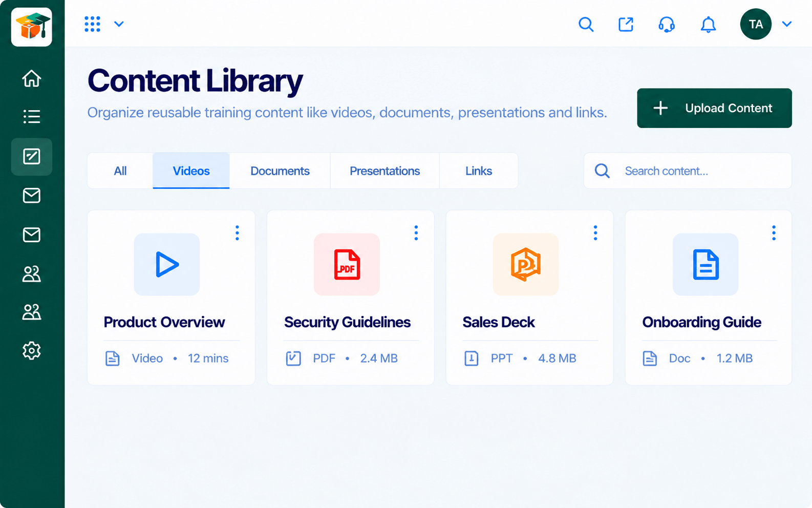Viewport: 812px width, 508px height.
Task: Open the apps grid launcher
Action: click(x=92, y=24)
